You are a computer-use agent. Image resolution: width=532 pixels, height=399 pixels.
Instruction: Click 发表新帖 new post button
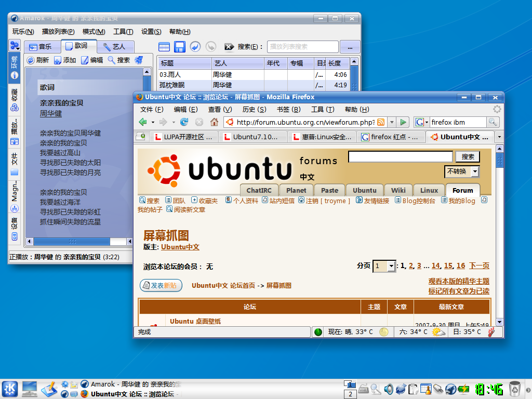[x=161, y=285]
